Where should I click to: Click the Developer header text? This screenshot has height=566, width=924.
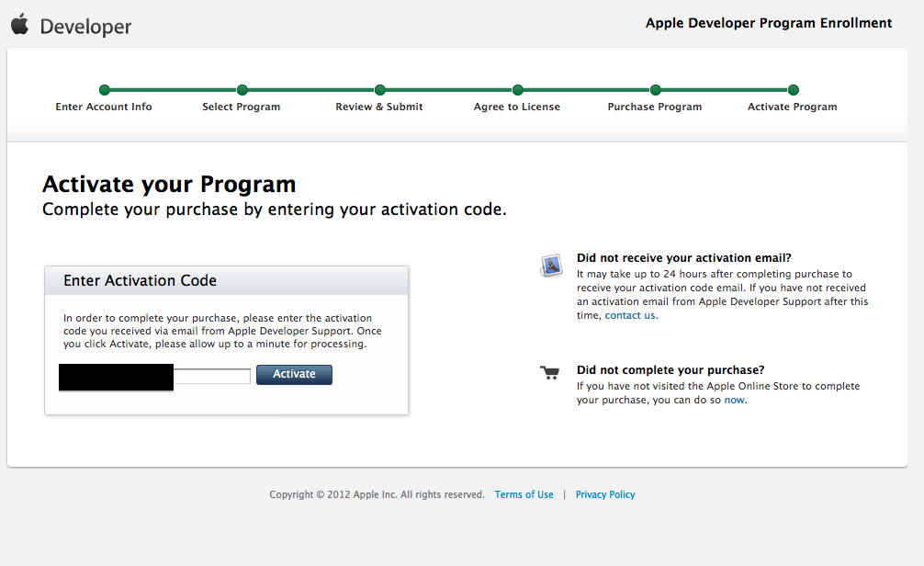point(85,27)
